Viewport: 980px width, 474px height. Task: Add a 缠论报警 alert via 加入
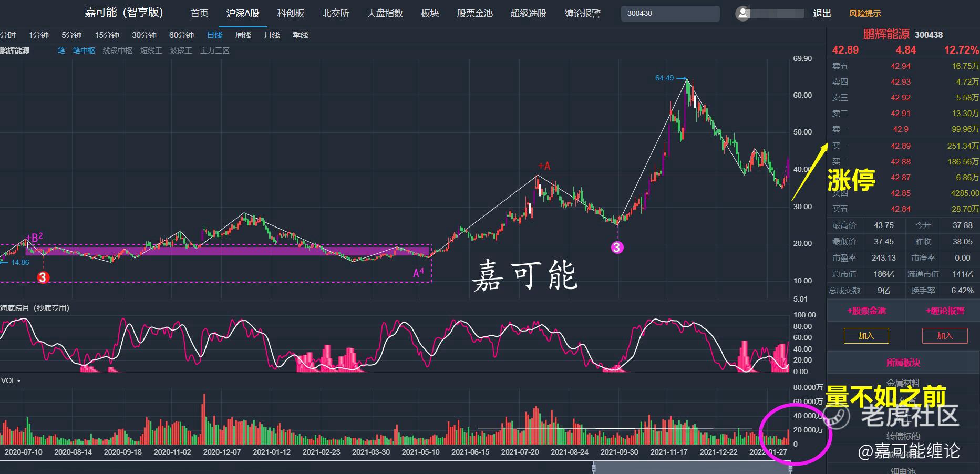click(x=945, y=336)
